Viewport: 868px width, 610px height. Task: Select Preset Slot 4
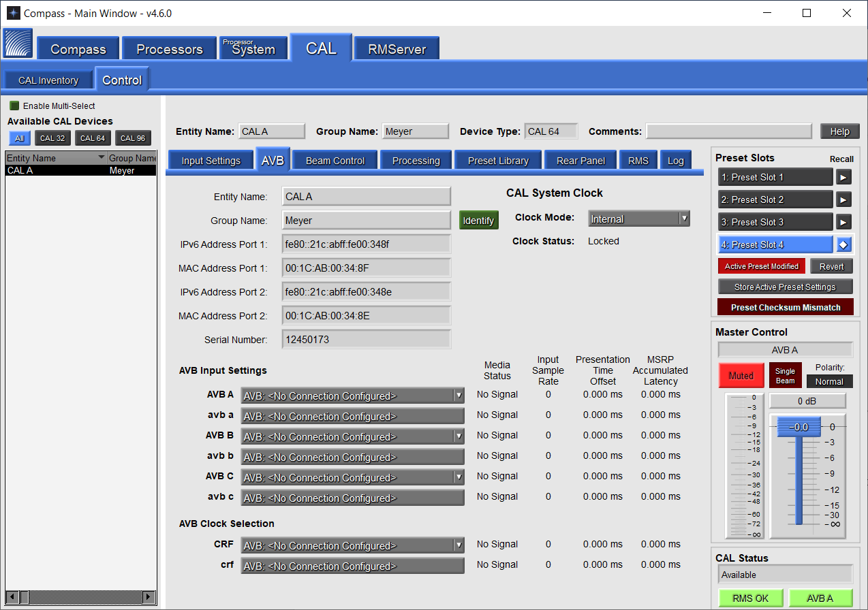[x=775, y=244]
